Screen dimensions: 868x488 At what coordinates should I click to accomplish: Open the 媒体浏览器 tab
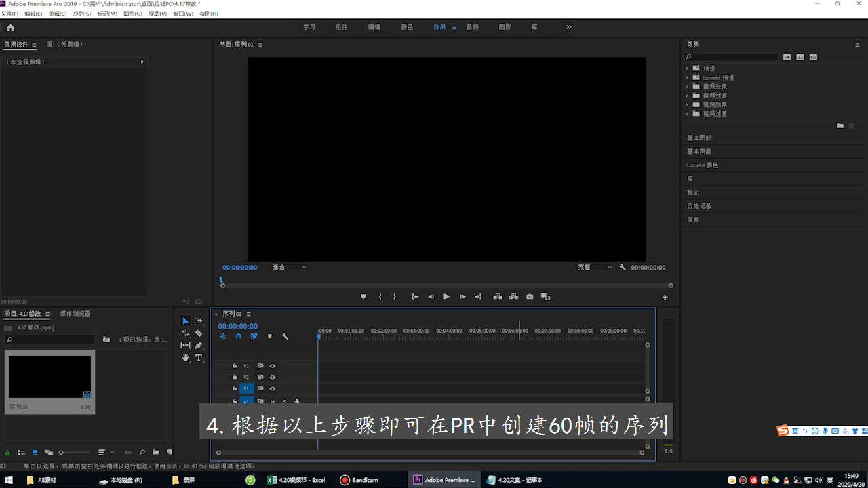pos(75,314)
